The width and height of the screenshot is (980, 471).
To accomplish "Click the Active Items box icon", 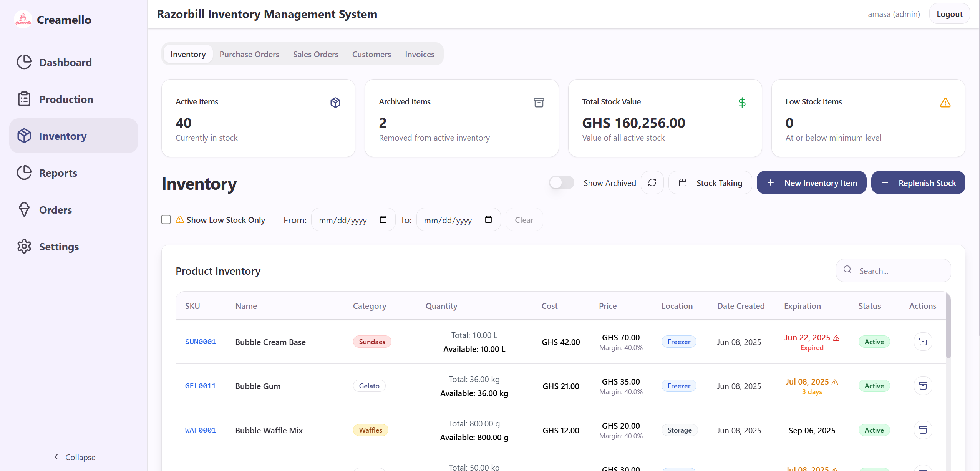I will (x=335, y=103).
